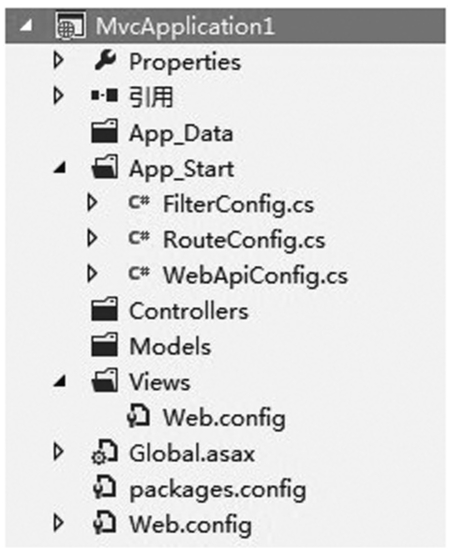Collapse the Views folder arrow
450x549 pixels.
pos(60,381)
